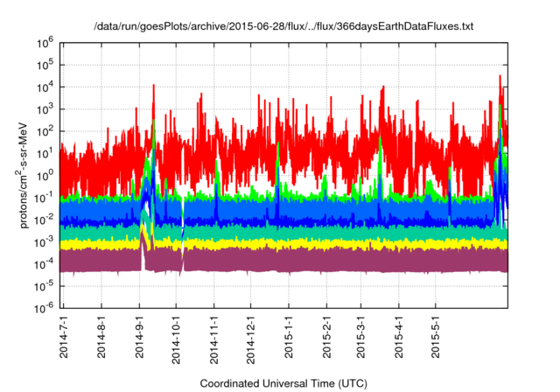
Task: Select the 2014-7-1 date tick label
Action: tap(64, 337)
